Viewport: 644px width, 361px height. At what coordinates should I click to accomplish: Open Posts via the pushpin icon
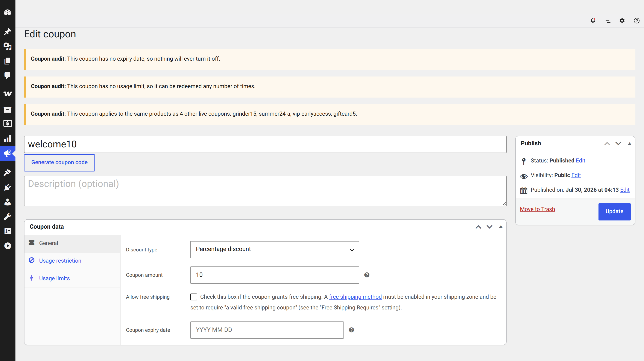pos(8,32)
